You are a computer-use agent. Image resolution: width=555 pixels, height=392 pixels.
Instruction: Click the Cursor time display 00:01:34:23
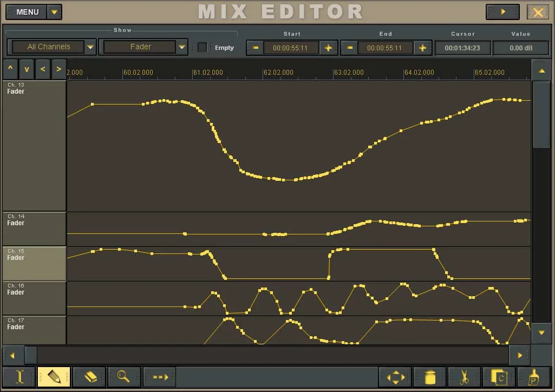pos(462,48)
